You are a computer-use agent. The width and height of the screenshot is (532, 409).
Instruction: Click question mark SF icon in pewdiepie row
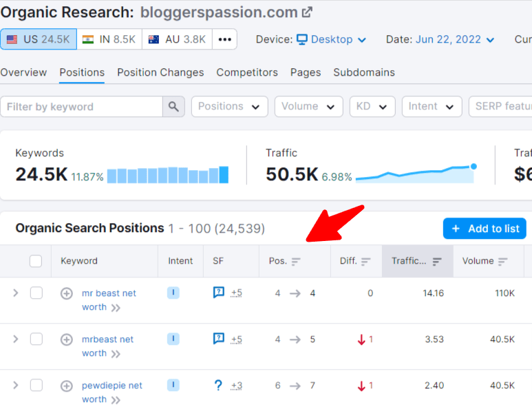[x=218, y=385]
